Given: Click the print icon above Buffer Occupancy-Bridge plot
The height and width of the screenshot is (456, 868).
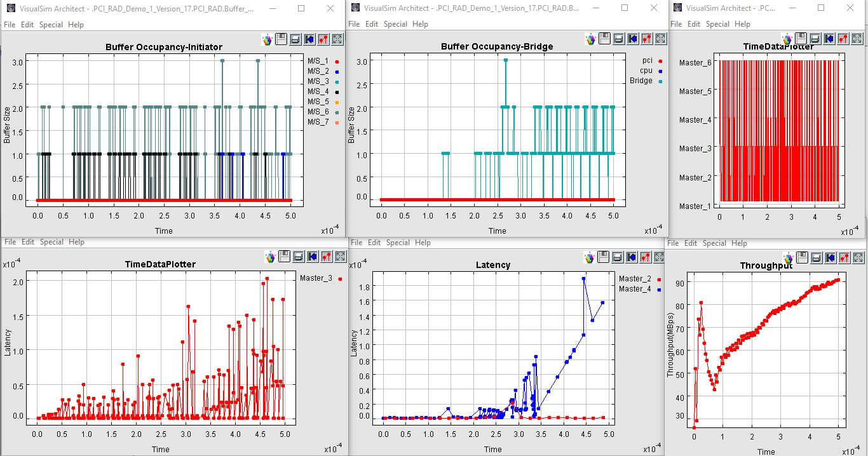Looking at the screenshot, I should pyautogui.click(x=619, y=39).
